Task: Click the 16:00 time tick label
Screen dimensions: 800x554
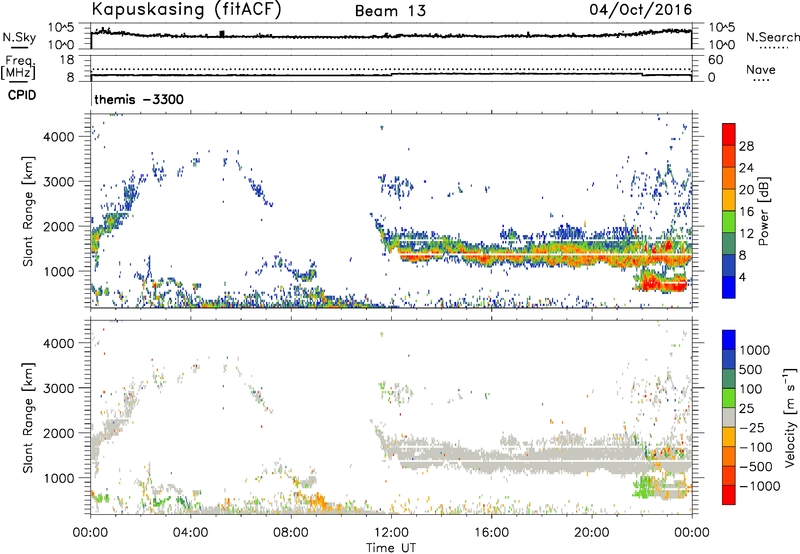Action: 491,533
